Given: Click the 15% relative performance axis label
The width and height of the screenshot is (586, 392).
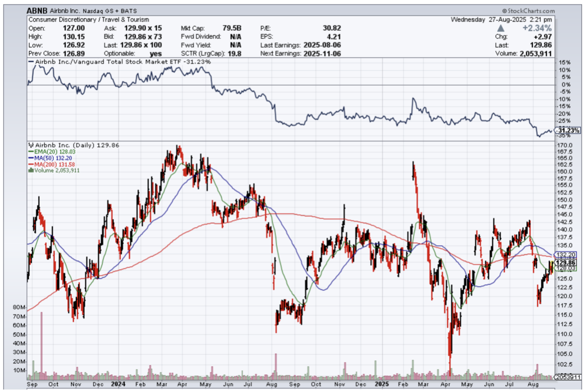Looking at the screenshot, I should pyautogui.click(x=565, y=62).
